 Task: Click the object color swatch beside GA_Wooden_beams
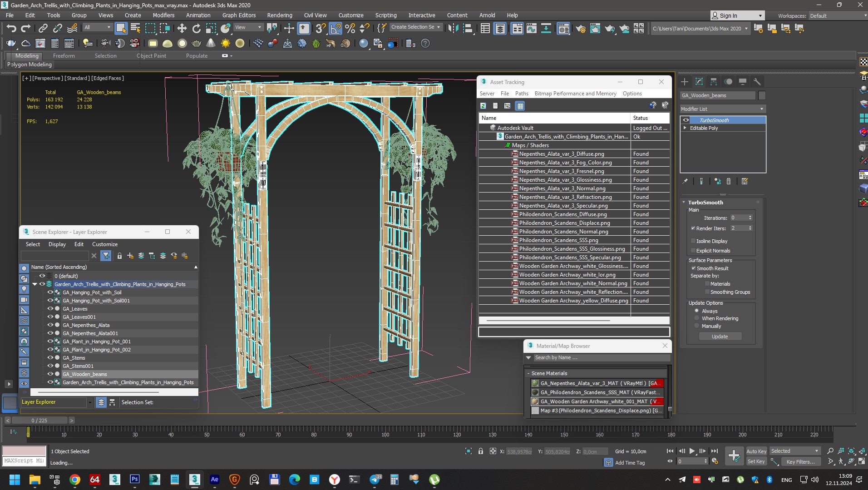[762, 95]
